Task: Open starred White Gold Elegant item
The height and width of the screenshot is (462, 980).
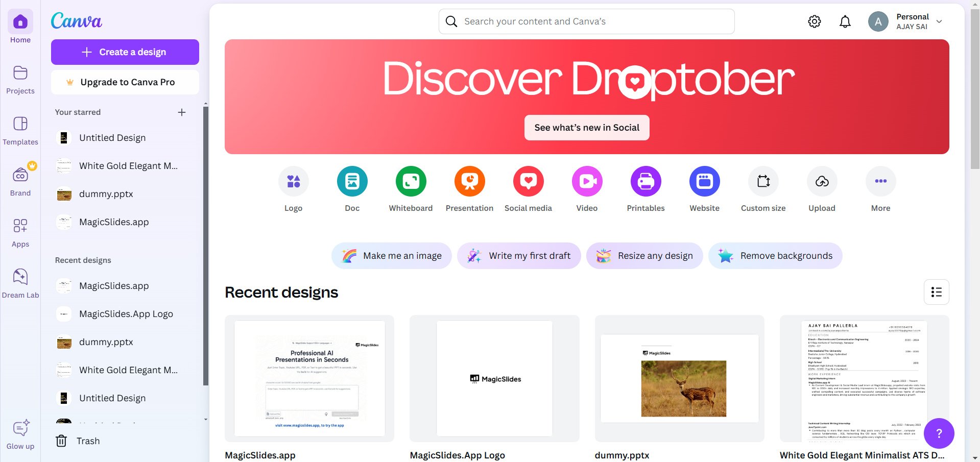Action: tap(122, 166)
